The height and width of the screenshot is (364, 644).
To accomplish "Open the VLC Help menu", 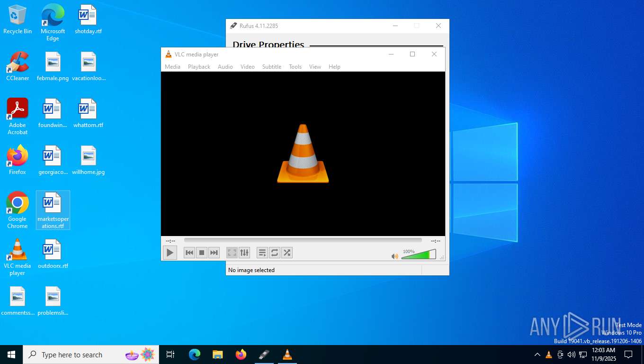I will (334, 67).
